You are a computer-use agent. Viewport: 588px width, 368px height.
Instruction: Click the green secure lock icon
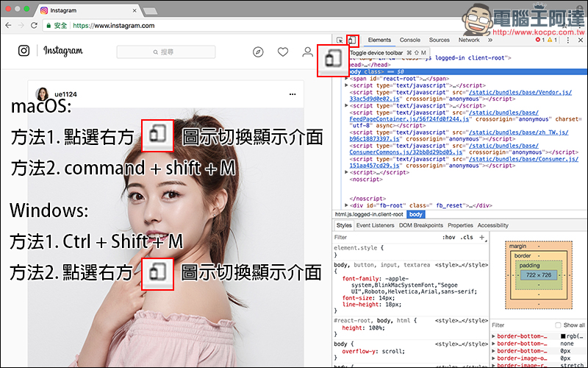point(49,26)
